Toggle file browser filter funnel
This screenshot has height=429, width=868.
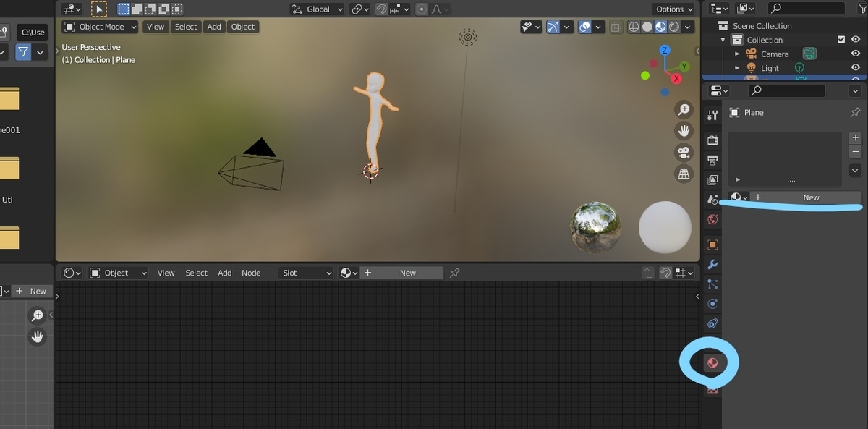[23, 52]
